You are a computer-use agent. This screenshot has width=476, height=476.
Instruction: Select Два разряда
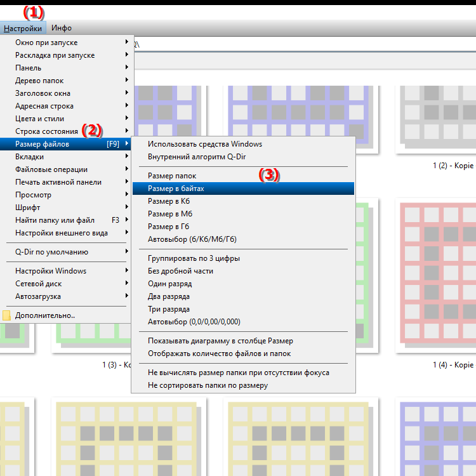coord(244,296)
